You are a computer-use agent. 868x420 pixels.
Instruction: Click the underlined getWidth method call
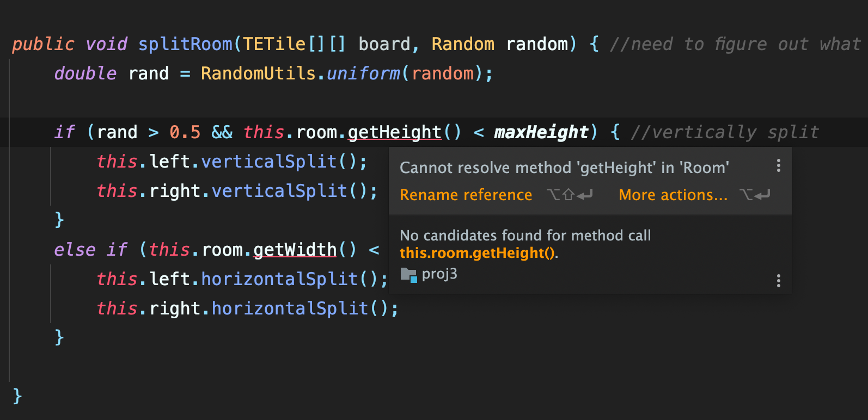(x=295, y=250)
